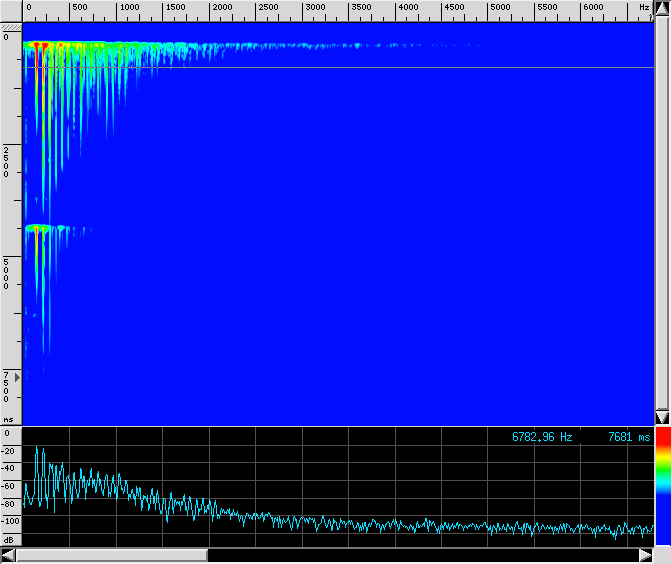Image resolution: width=671 pixels, height=564 pixels.
Task: Click the 6782.96 Hz frequency readout
Action: point(542,437)
